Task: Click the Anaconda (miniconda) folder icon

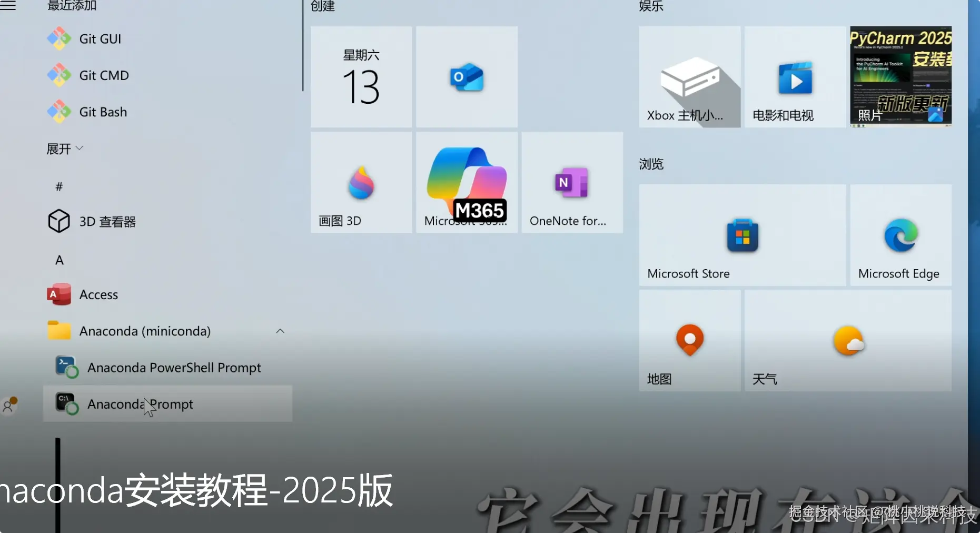Action: click(x=59, y=331)
